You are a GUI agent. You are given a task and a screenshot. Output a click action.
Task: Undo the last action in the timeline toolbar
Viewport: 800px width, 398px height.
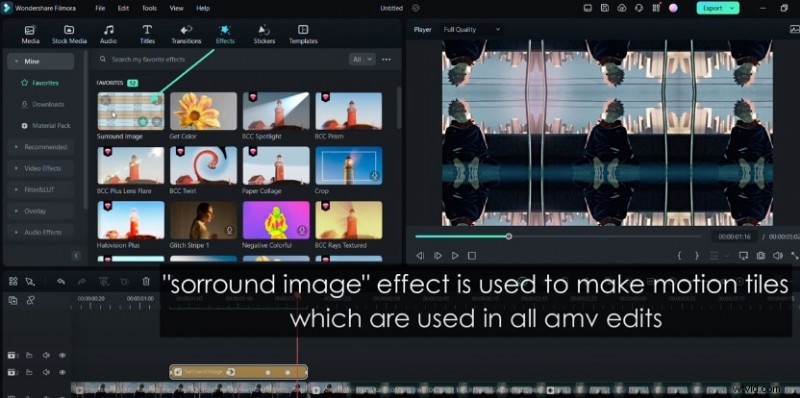(61, 281)
